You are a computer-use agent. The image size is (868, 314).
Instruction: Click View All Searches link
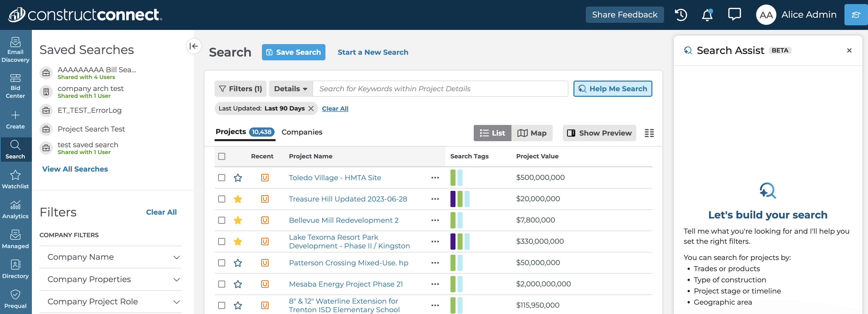click(x=75, y=169)
